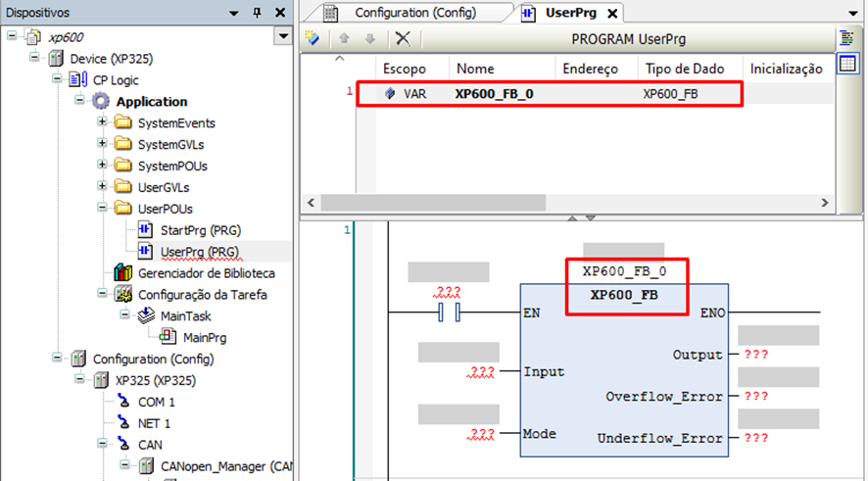Collapse the xp600 root node
868x481 pixels.
click(x=12, y=36)
